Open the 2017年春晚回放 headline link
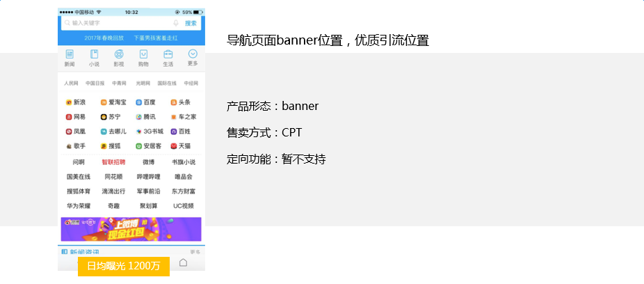Screen dimensions: 644x284 (x=104, y=38)
